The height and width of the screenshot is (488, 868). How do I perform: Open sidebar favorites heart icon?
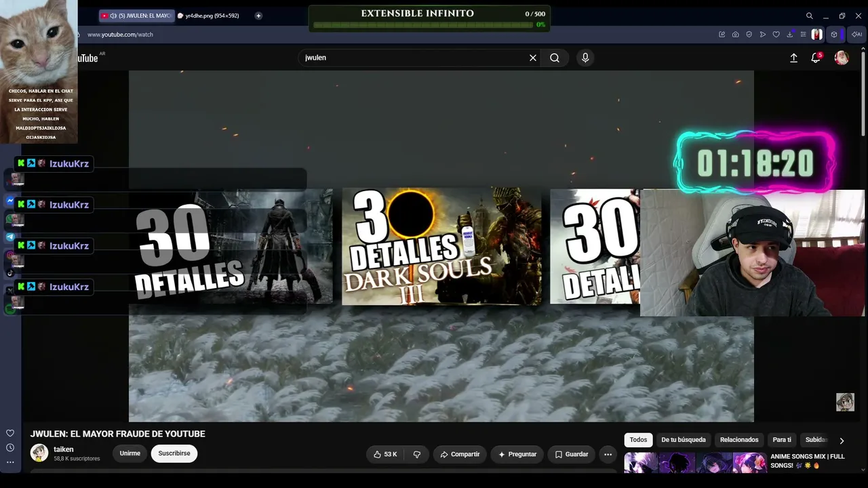tap(10, 433)
